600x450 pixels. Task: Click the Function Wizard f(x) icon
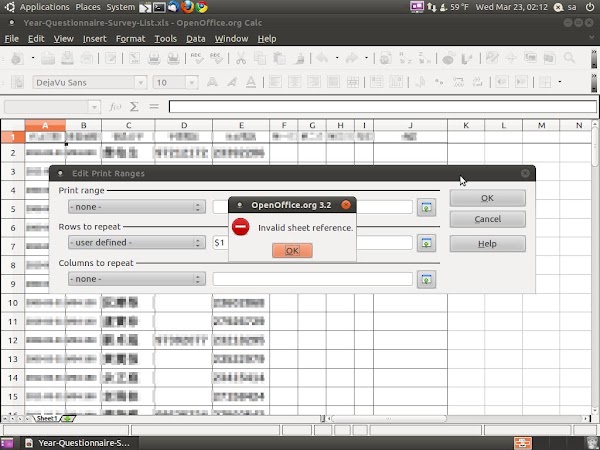115,106
